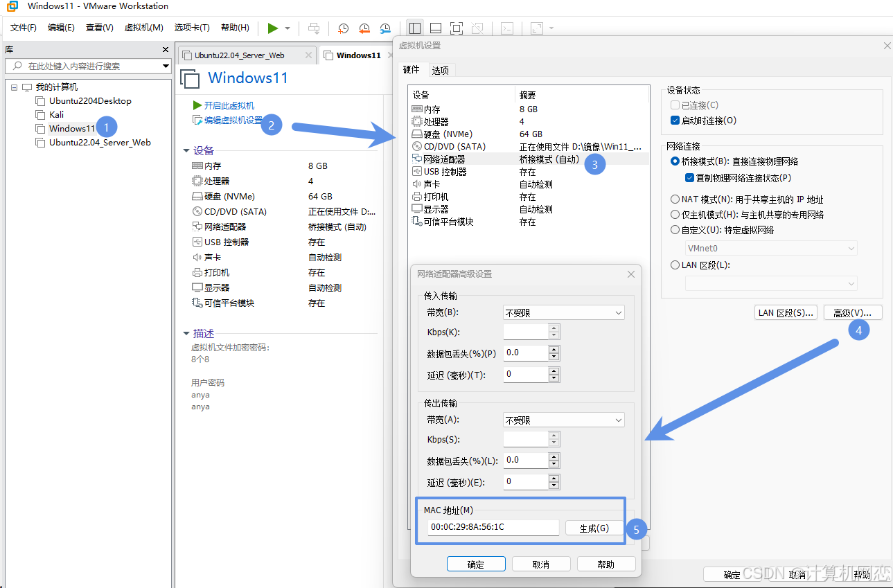Click the revert to snapshot icon
Image resolution: width=893 pixels, height=588 pixels.
point(364,28)
